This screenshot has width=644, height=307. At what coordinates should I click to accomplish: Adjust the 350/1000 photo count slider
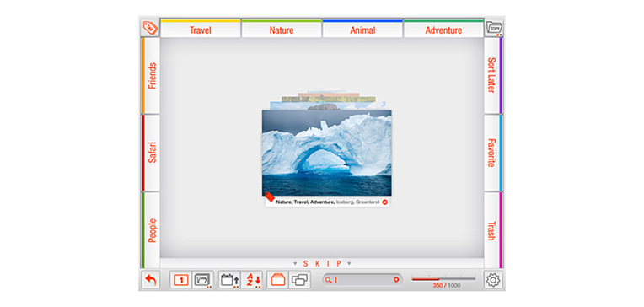coord(443,279)
